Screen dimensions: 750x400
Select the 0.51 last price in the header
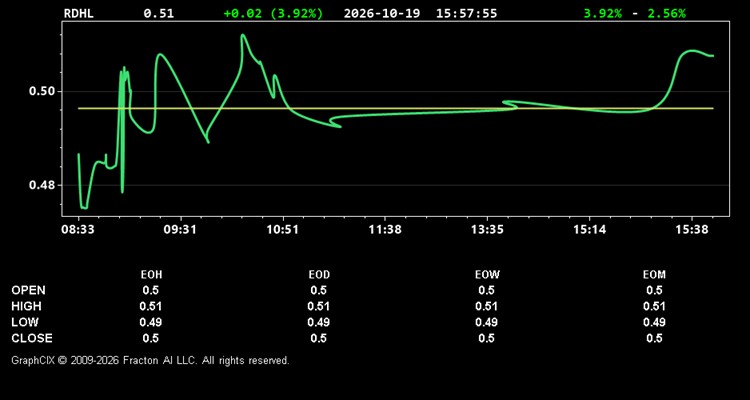point(159,13)
